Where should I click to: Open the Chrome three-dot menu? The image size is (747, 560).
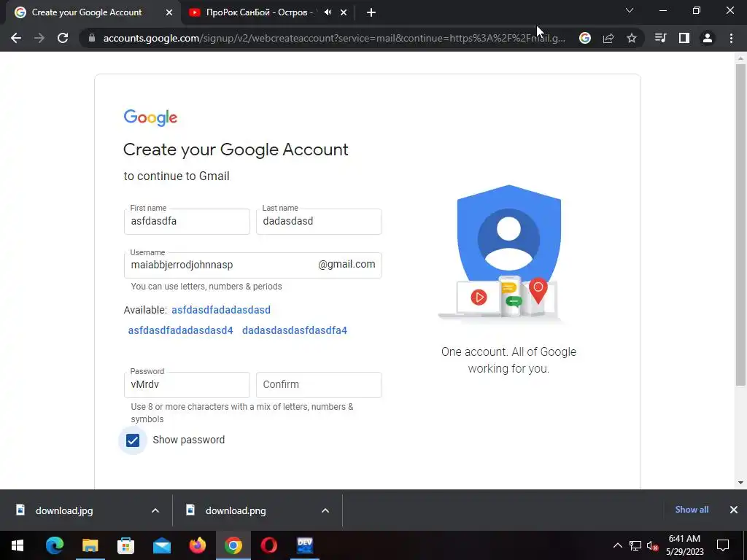point(731,38)
